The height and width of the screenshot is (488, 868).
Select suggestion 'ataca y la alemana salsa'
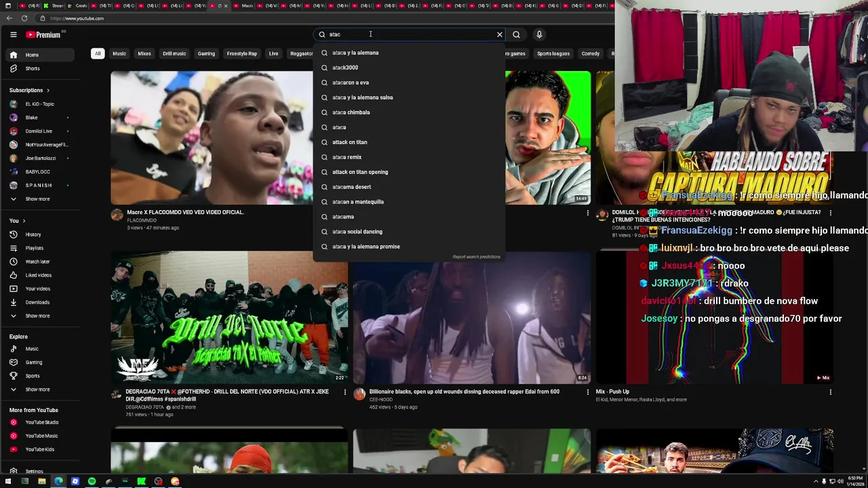click(x=409, y=98)
